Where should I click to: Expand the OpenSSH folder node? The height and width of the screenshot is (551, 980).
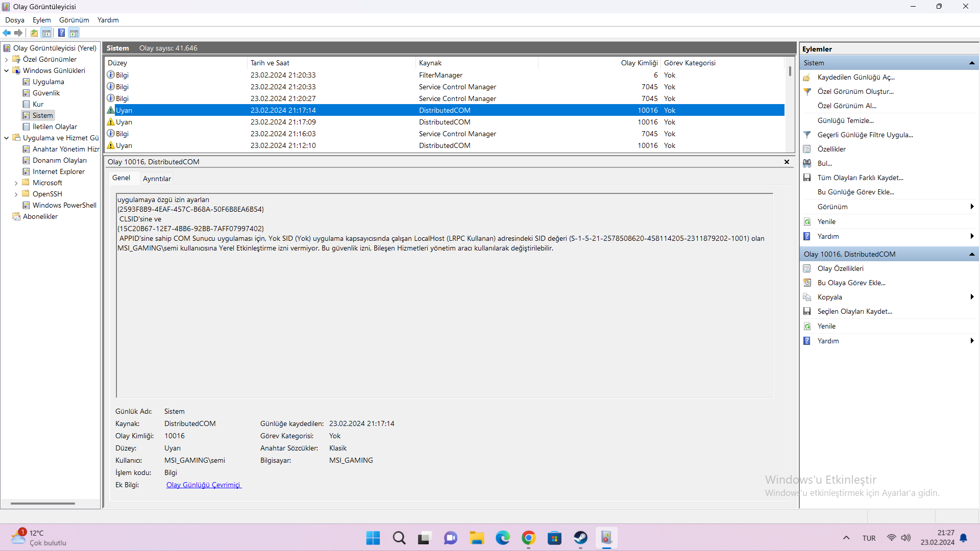pyautogui.click(x=16, y=194)
